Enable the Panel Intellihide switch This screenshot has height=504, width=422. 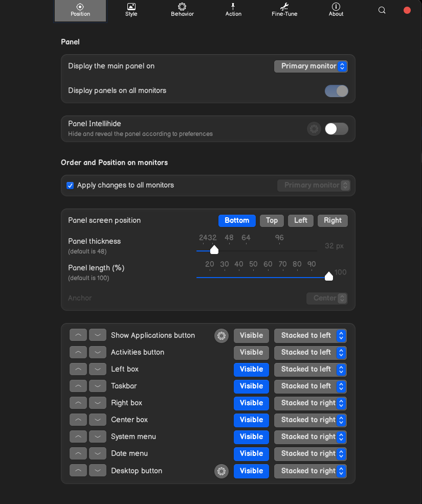[x=336, y=129]
